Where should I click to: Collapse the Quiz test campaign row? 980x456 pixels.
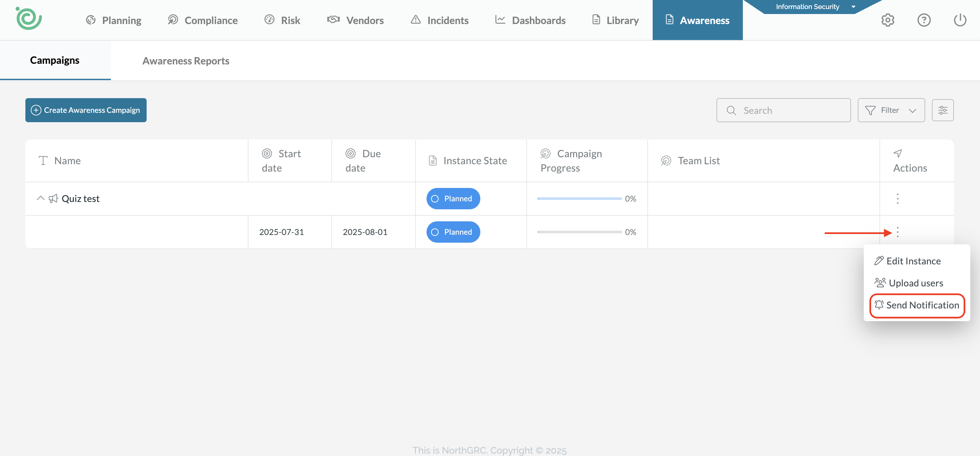coord(40,199)
